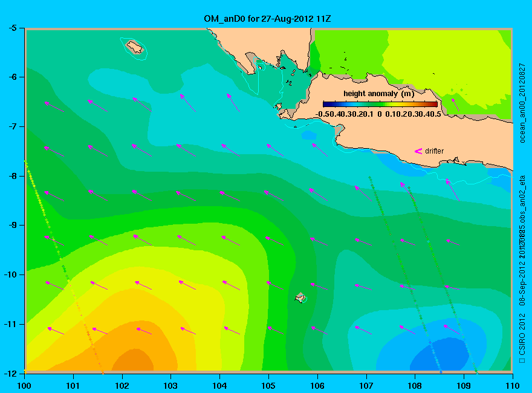532x393 pixels.
Task: Click the magenta drifter legend arrow
Action: pos(418,151)
